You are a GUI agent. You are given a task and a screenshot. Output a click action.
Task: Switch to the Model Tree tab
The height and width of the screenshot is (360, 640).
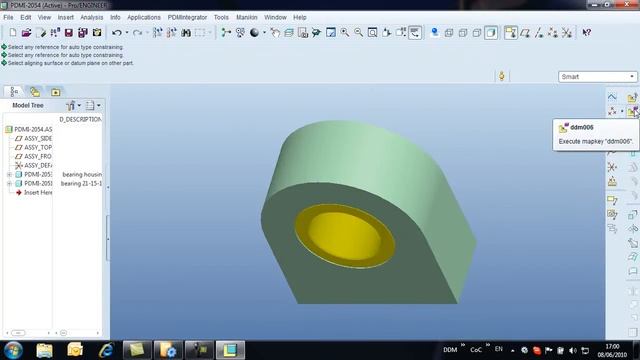tap(14, 92)
